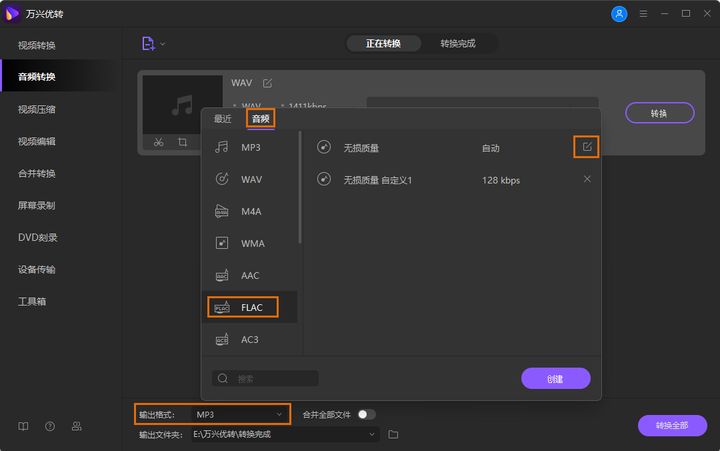This screenshot has height=451, width=720.
Task: Click the M4A format icon
Action: 222,211
